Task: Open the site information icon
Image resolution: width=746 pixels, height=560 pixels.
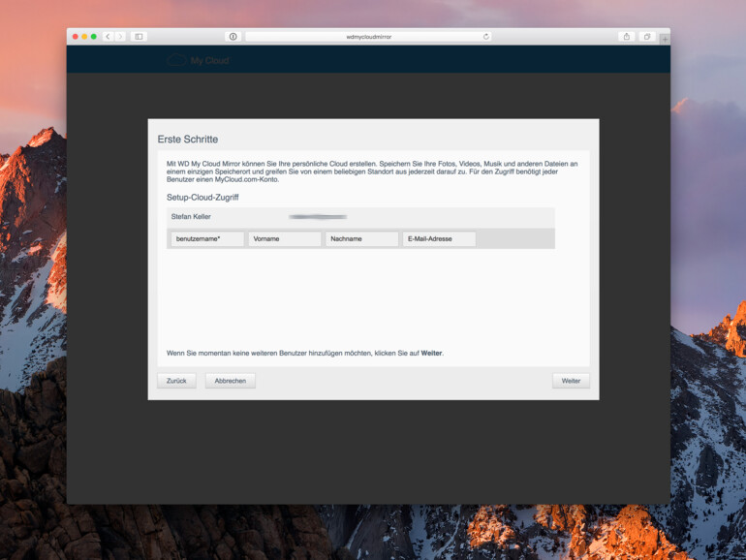Action: (x=233, y=37)
